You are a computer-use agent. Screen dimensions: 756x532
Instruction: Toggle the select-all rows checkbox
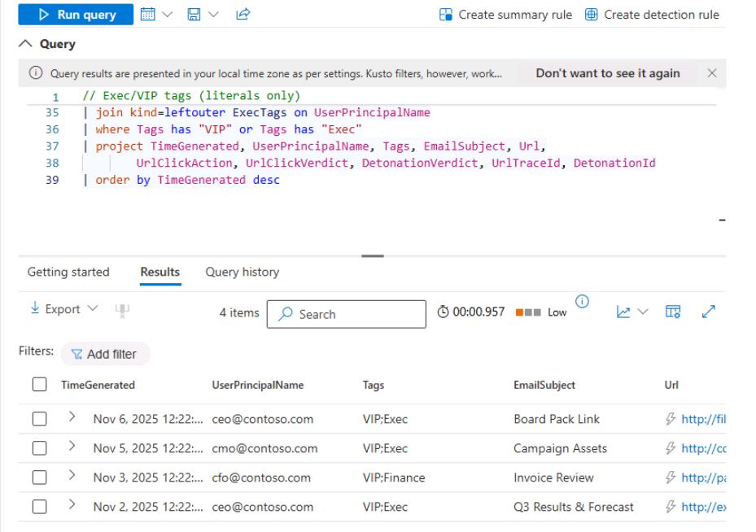pos(39,386)
